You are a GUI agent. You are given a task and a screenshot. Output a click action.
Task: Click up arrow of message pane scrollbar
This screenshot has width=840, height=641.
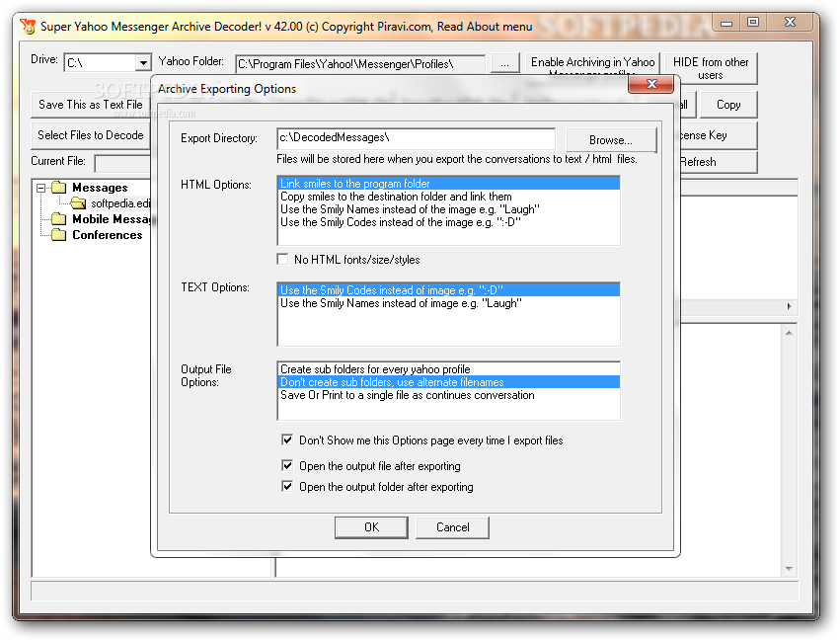click(x=789, y=333)
